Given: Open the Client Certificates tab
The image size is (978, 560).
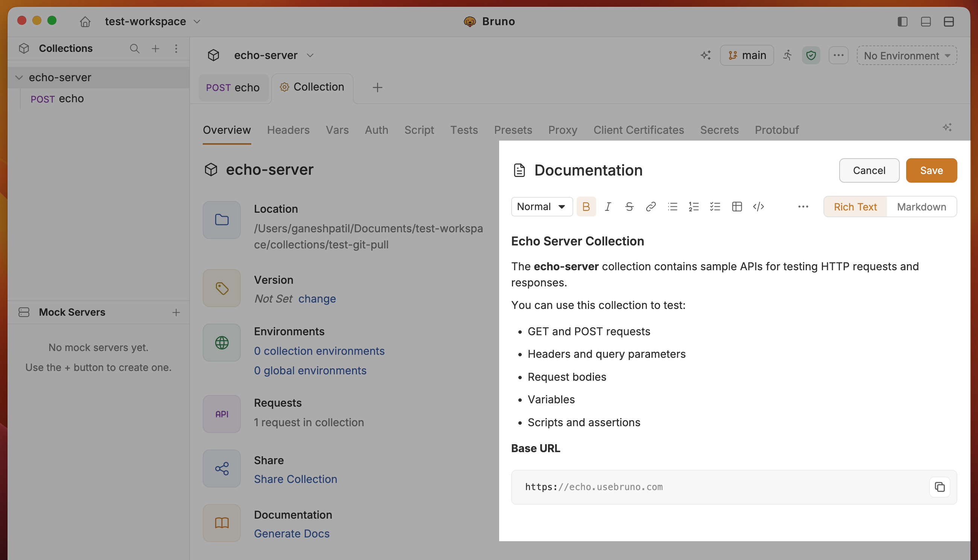Looking at the screenshot, I should click(x=639, y=130).
